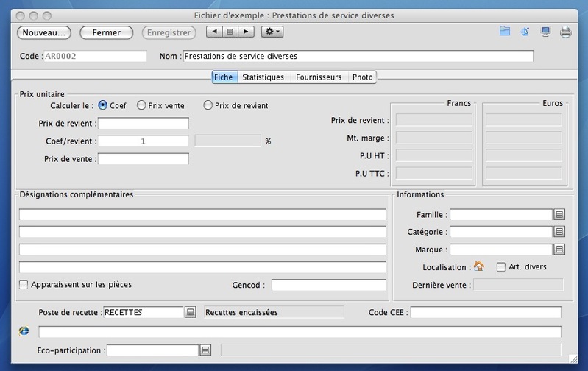Switch to the Fournisseurs tab
The image size is (588, 371).
319,77
